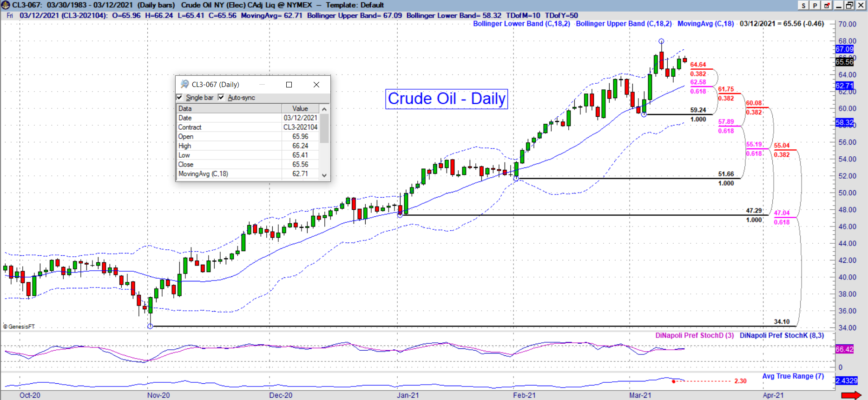
Task: Click the Value column header
Action: click(x=300, y=108)
